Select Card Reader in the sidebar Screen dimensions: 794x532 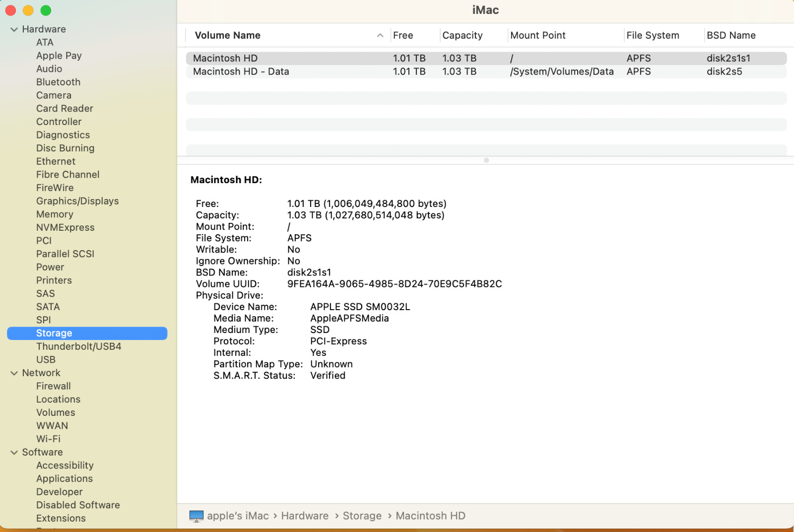pyautogui.click(x=65, y=108)
